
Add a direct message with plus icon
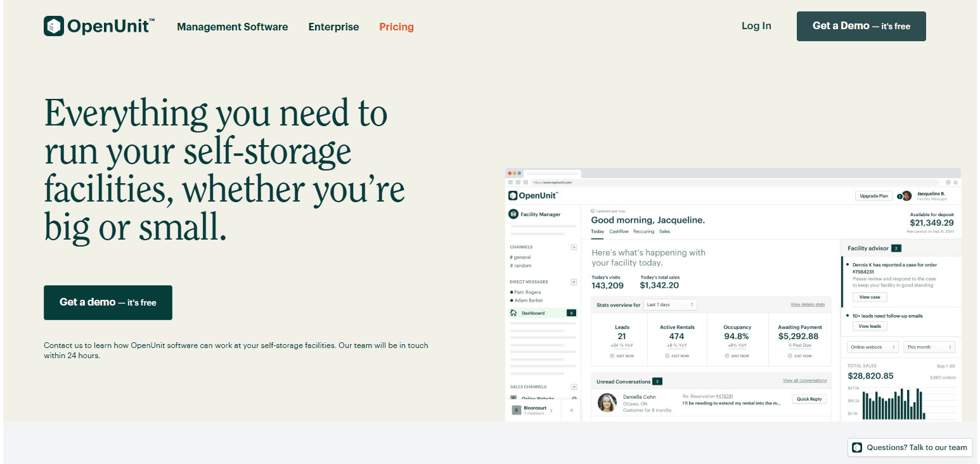[x=574, y=282]
